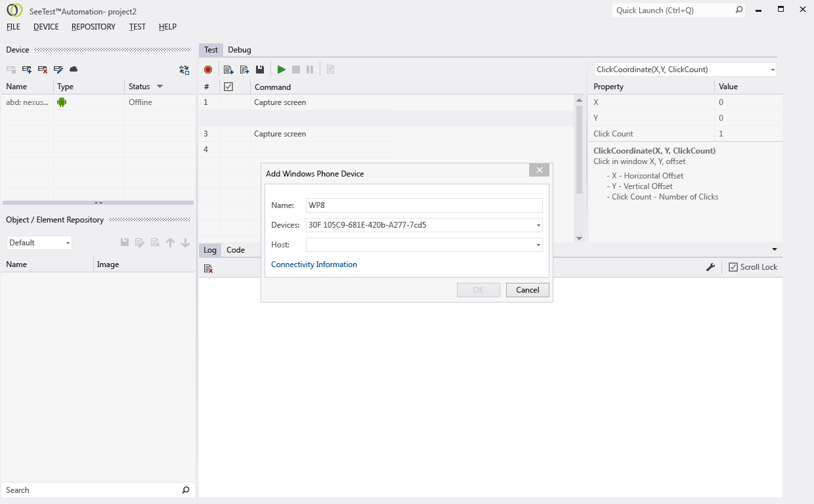Switch to the Code tab

(x=236, y=249)
